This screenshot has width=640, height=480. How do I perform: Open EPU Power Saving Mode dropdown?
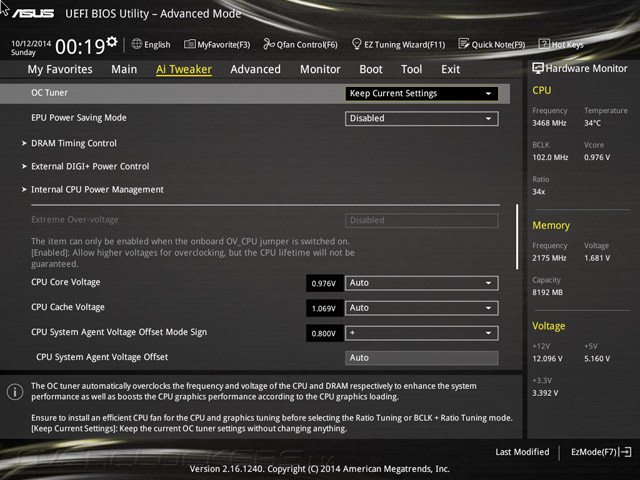tap(422, 118)
